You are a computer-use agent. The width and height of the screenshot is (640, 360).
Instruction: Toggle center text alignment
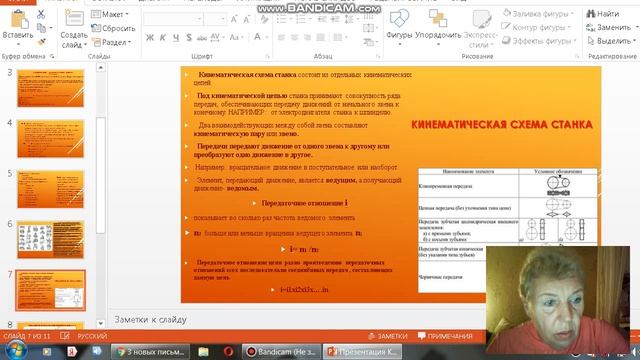click(x=294, y=38)
